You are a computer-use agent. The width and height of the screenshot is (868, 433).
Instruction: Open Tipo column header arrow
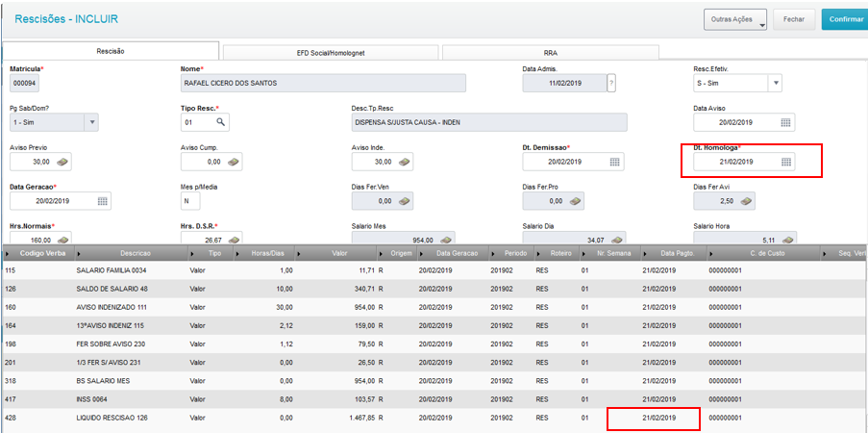tap(192, 253)
